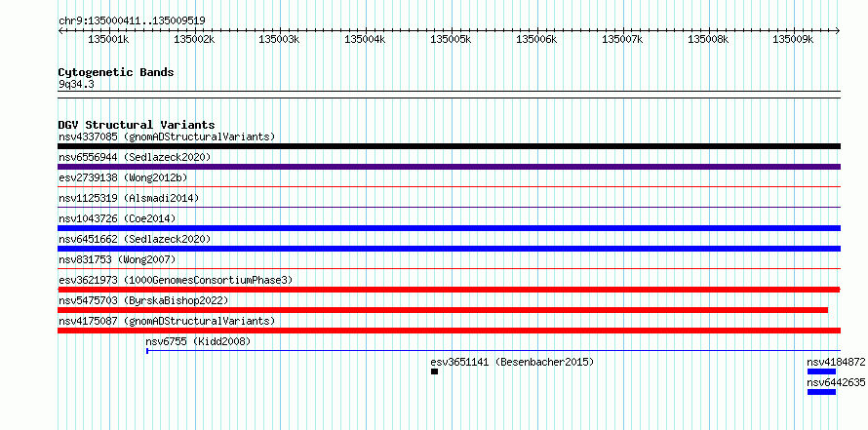Click ruler position 135005k
Screen dimensions: 868x430
tap(451, 39)
